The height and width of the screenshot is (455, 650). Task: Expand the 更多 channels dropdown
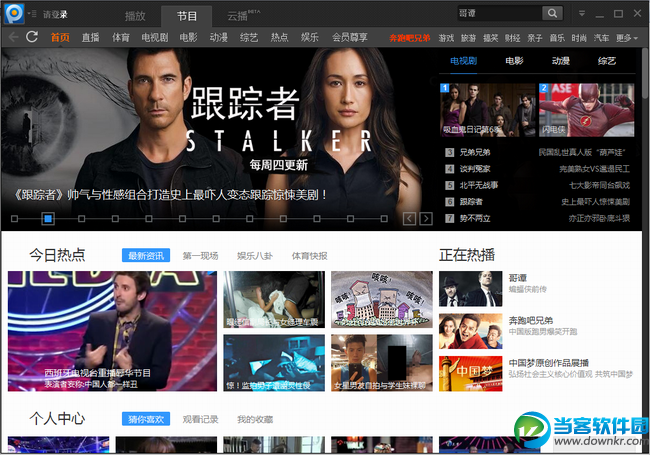pos(626,38)
